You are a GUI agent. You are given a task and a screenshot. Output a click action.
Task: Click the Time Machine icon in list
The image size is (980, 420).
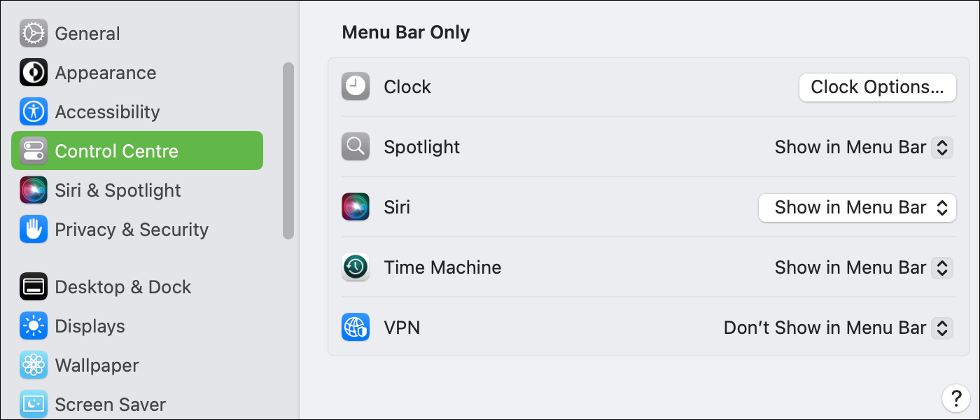coord(356,267)
